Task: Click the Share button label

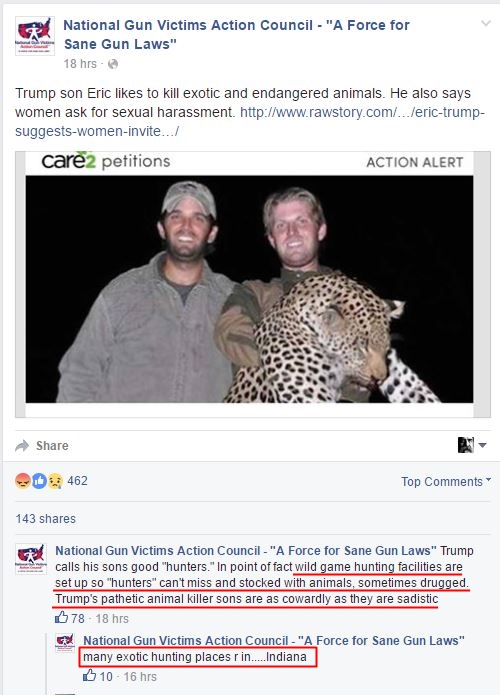Action: [52, 445]
